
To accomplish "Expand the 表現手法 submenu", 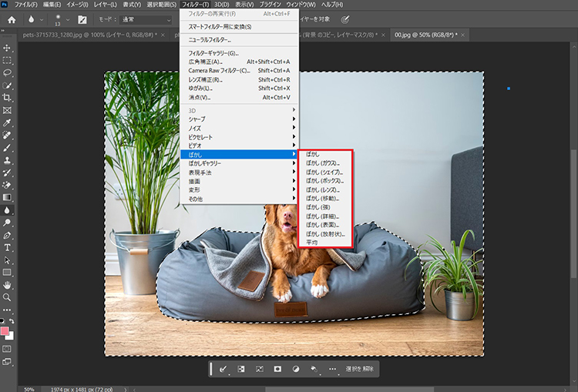I will (239, 173).
